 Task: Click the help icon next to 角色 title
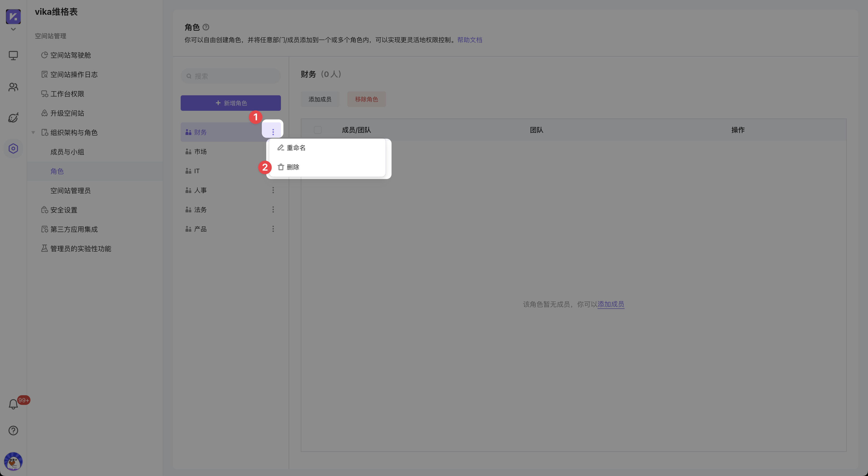pos(206,27)
